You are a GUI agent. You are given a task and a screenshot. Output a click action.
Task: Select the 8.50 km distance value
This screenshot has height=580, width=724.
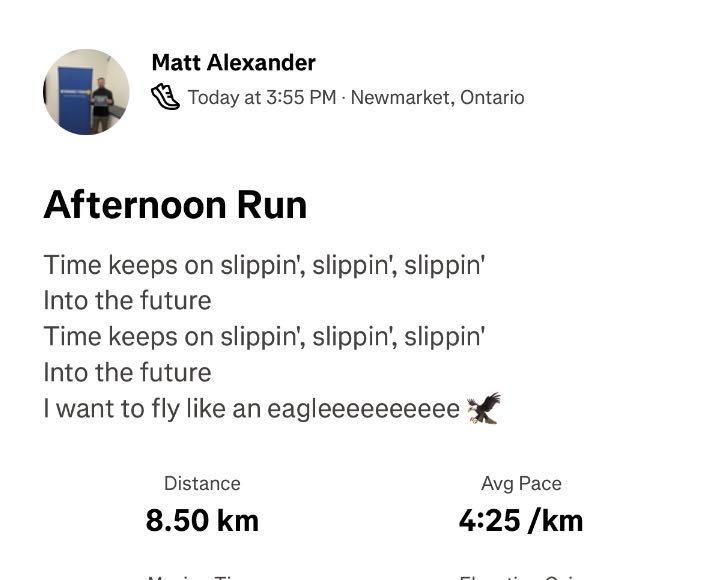tap(202, 520)
